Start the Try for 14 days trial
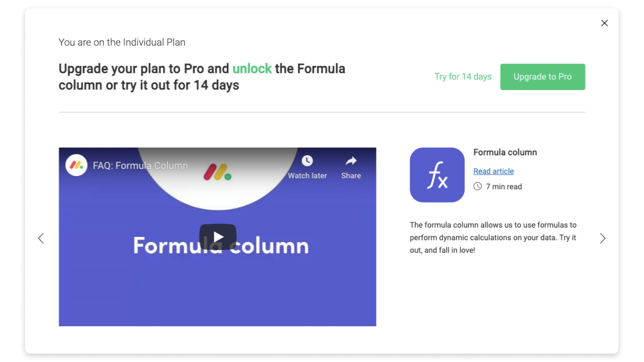Image resolution: width=644 pixels, height=362 pixels. (x=463, y=77)
